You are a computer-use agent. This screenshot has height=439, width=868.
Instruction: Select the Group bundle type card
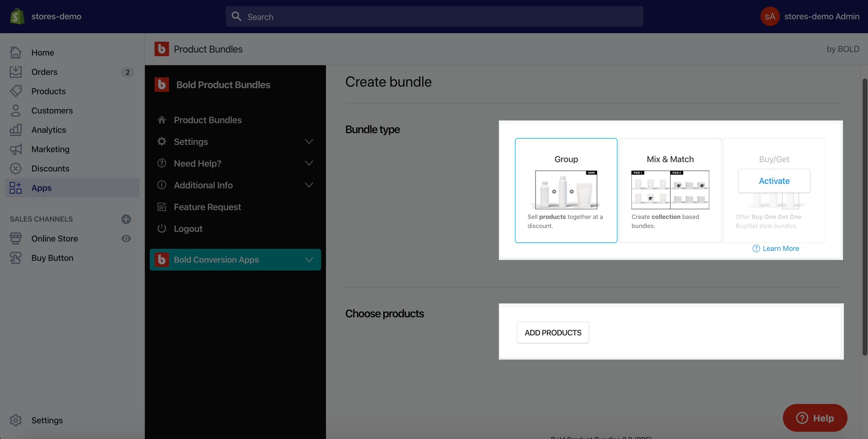point(566,190)
